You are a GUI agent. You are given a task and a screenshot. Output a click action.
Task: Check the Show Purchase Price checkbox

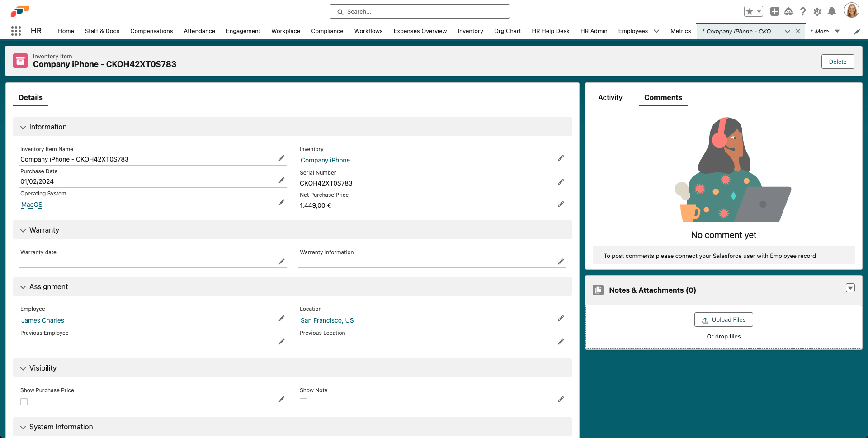tap(24, 402)
